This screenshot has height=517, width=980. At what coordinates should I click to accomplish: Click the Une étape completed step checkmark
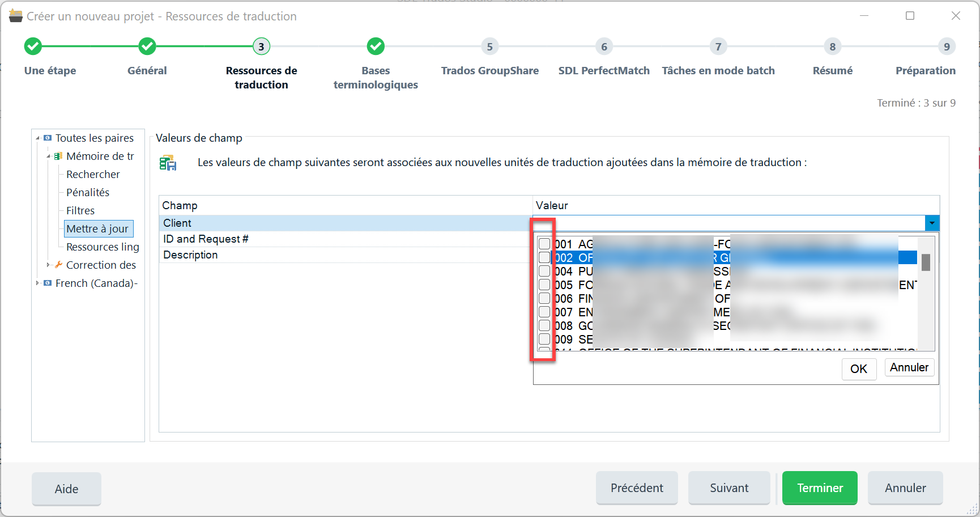coord(33,46)
